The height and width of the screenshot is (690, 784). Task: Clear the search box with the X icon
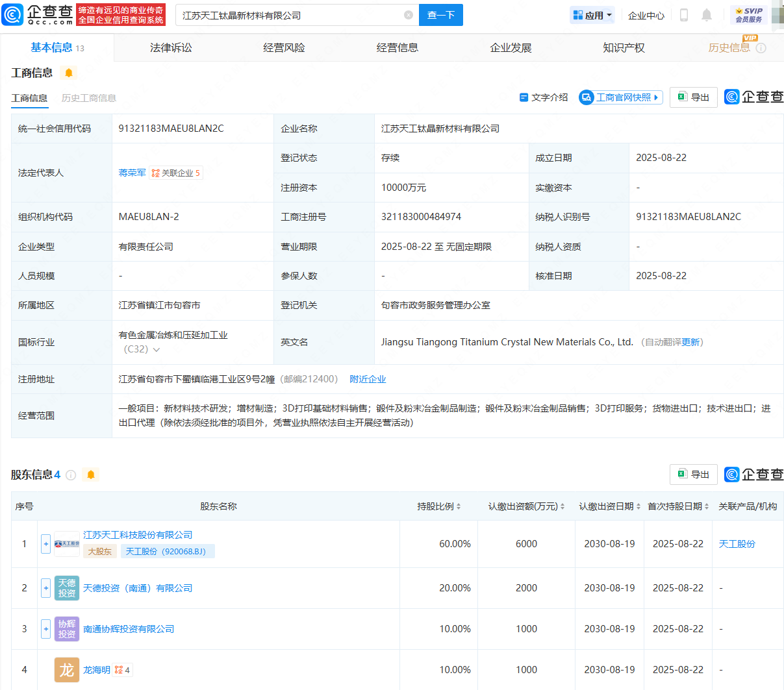pyautogui.click(x=408, y=15)
